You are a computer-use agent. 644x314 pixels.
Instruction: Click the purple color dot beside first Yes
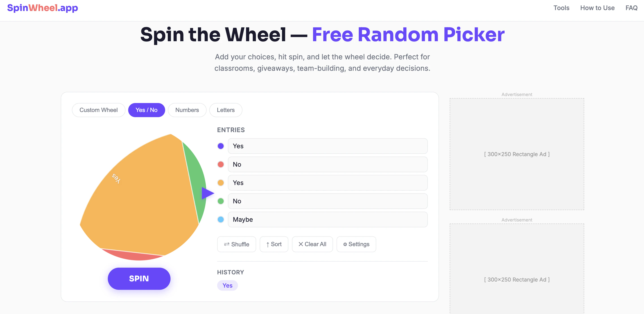click(x=220, y=146)
